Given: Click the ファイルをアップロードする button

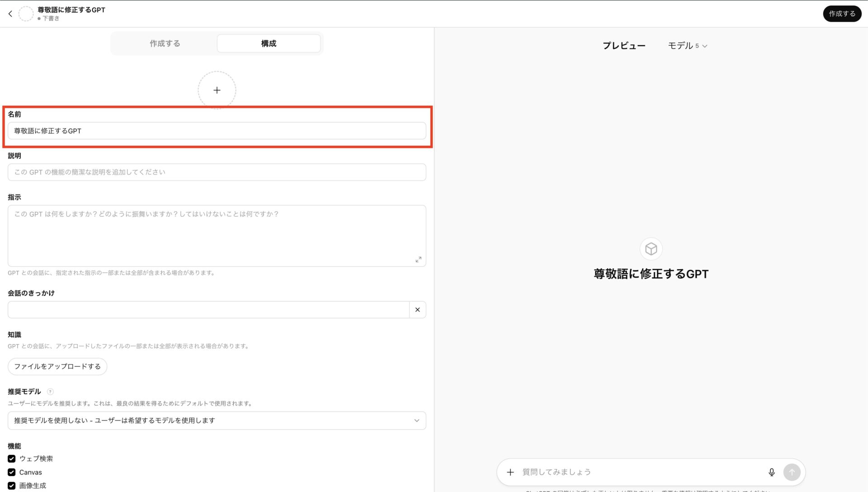Looking at the screenshot, I should pos(57,366).
